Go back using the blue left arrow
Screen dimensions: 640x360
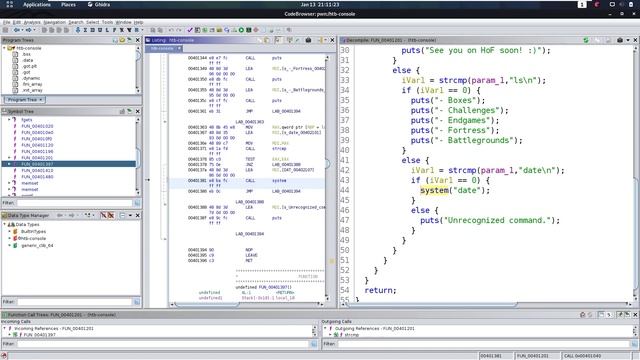coord(16,30)
